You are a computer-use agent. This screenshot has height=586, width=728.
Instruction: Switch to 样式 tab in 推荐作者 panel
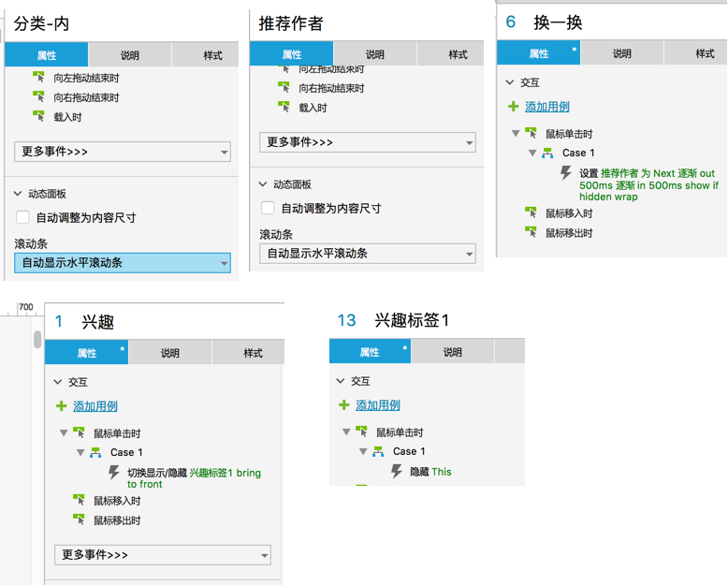(x=451, y=54)
